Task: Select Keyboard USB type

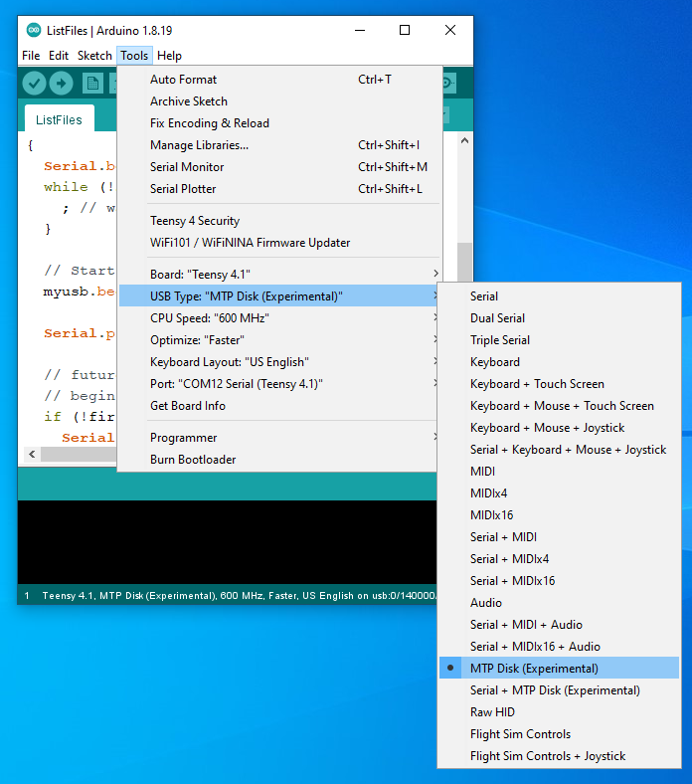Action: point(559,362)
